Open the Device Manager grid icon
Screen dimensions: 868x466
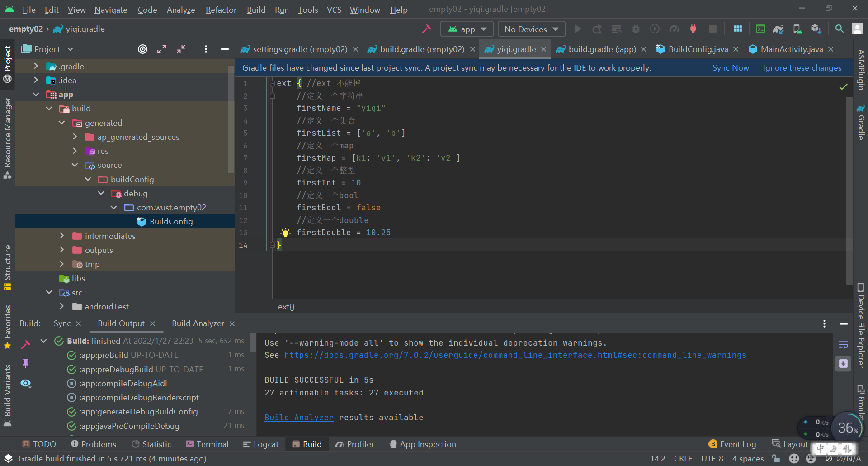(738, 29)
